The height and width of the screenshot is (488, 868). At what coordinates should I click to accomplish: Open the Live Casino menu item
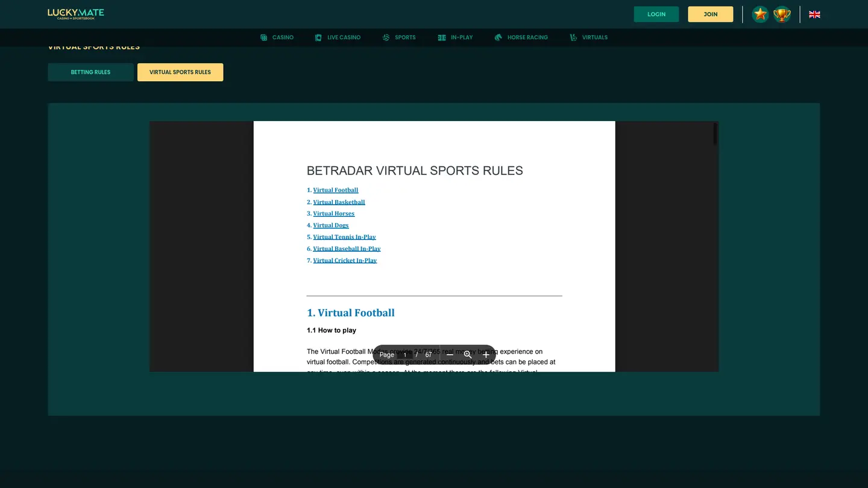338,37
